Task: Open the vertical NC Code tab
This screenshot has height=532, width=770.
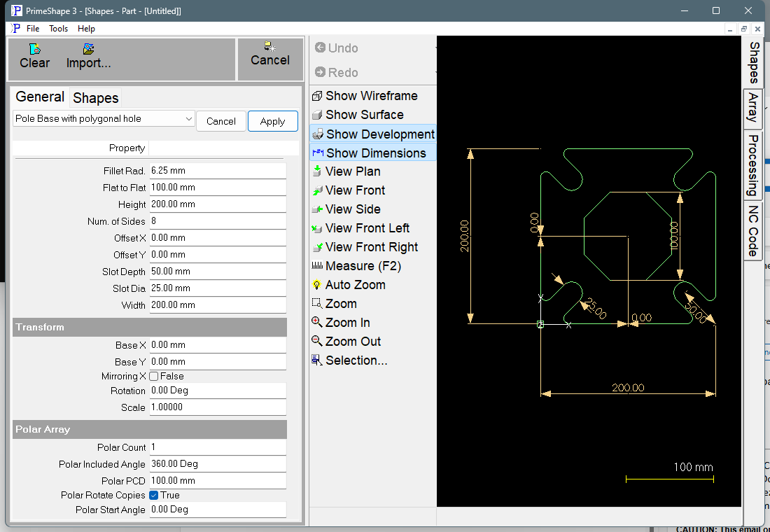Action: (752, 231)
